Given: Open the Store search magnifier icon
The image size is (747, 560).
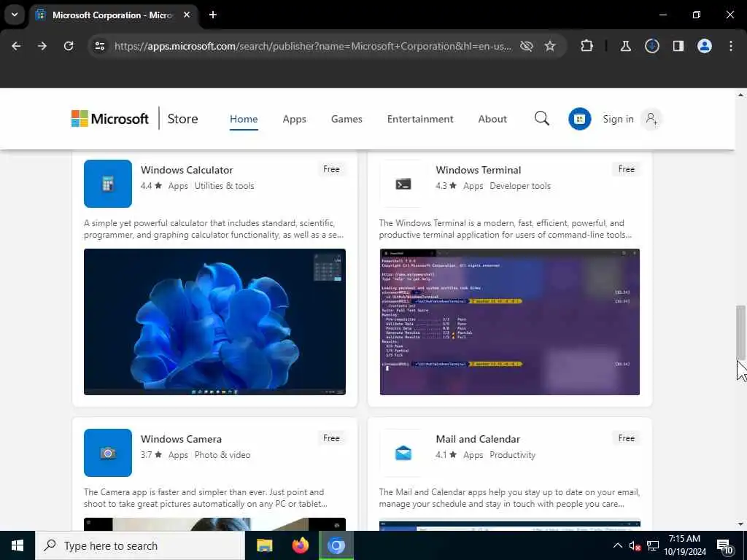Looking at the screenshot, I should click(x=542, y=119).
